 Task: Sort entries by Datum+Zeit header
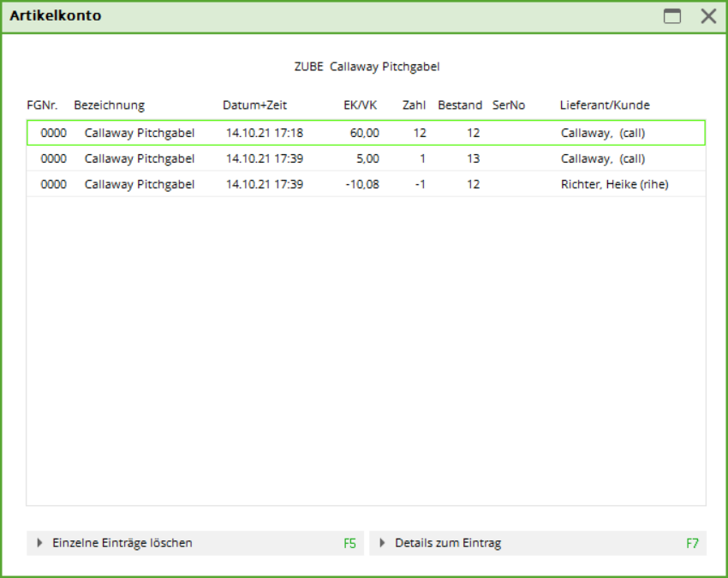tap(254, 105)
